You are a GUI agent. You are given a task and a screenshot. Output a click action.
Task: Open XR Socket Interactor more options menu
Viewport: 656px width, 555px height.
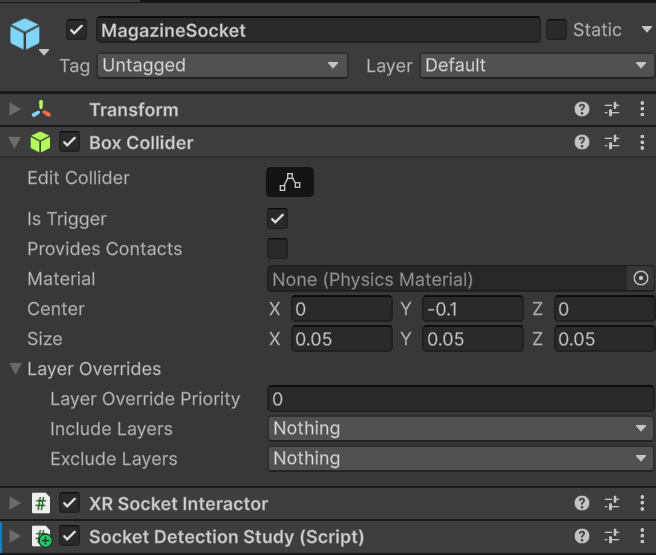(x=642, y=504)
